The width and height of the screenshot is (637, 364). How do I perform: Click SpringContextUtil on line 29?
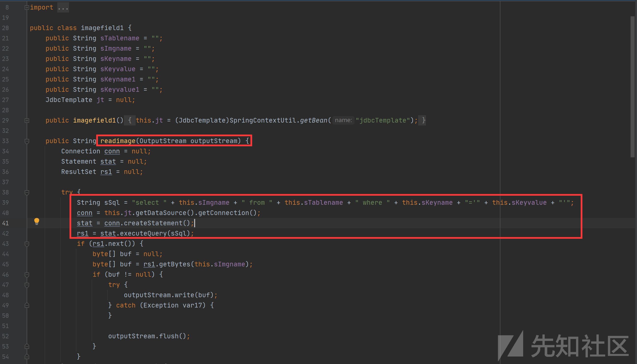263,121
